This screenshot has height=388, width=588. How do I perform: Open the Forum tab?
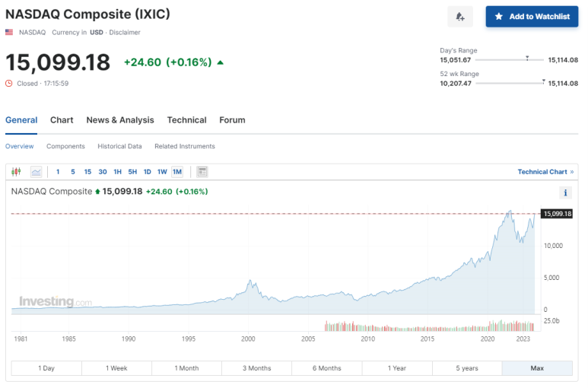232,120
